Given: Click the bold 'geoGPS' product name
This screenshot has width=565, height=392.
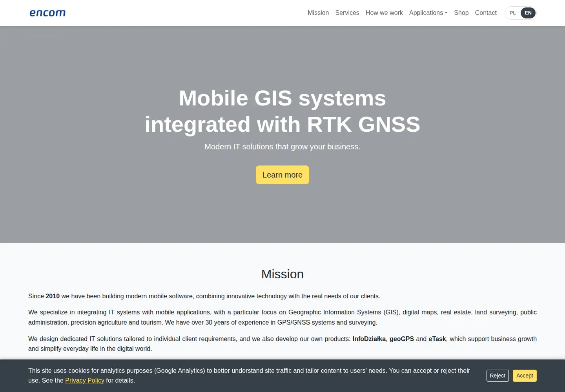Looking at the screenshot, I should (x=402, y=339).
